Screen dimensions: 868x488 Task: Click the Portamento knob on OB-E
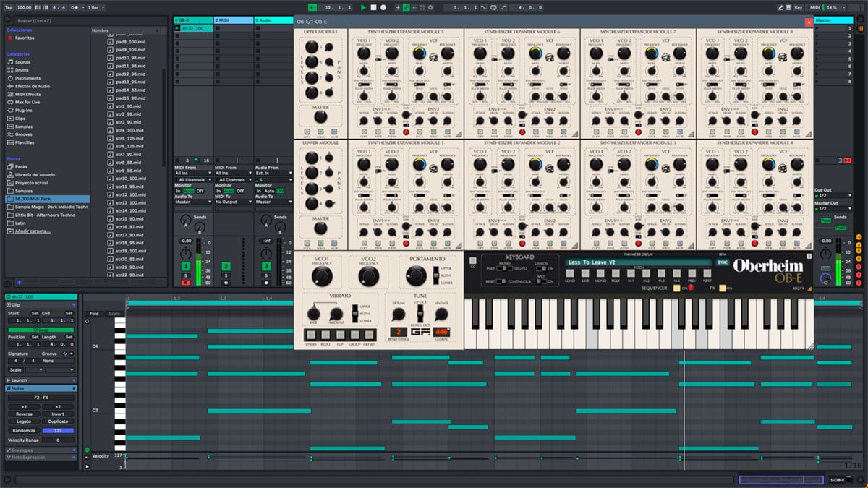(x=414, y=275)
